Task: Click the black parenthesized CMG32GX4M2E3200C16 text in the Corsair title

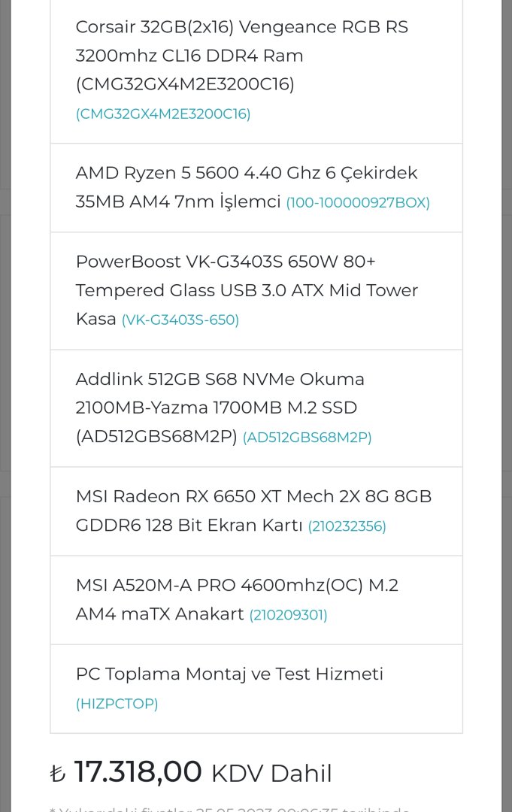Action: [185, 85]
